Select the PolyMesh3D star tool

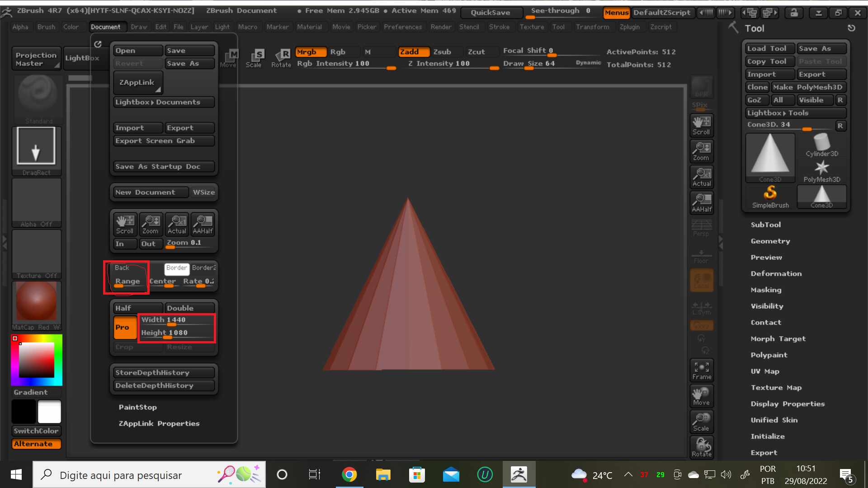(822, 171)
